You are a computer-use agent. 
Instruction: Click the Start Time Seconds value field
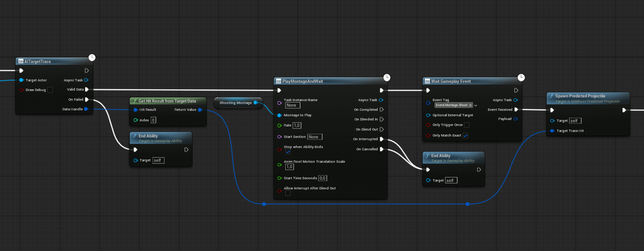click(x=322, y=178)
